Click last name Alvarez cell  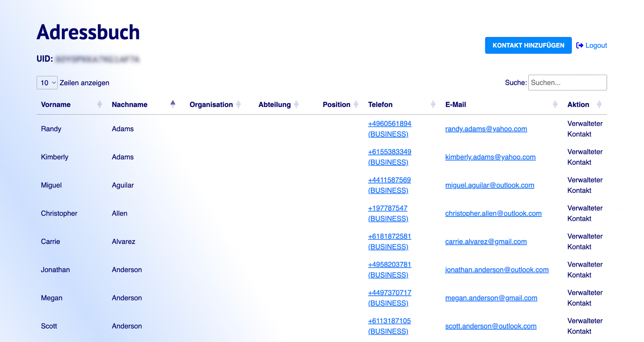pyautogui.click(x=123, y=241)
